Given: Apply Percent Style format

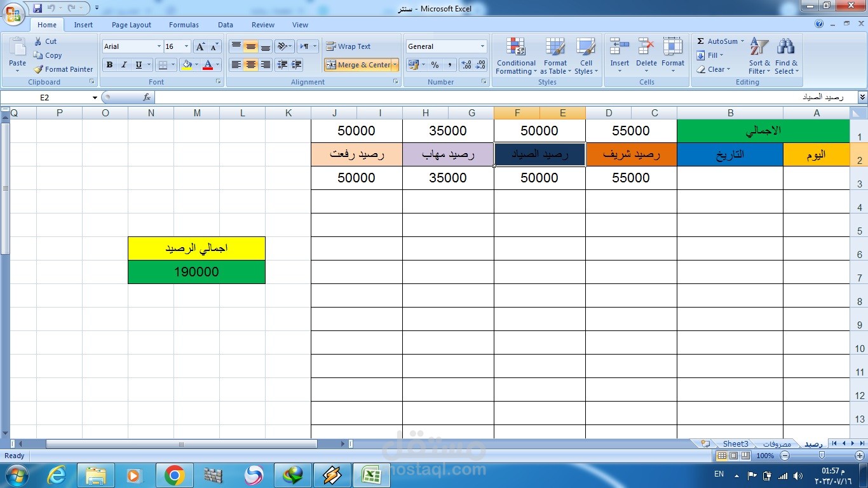Looking at the screenshot, I should (x=435, y=65).
